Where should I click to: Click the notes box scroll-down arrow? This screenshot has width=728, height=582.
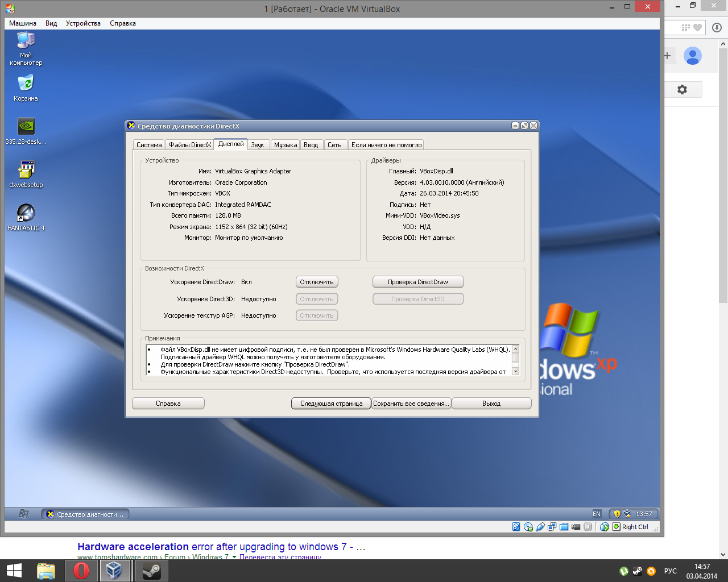click(516, 371)
